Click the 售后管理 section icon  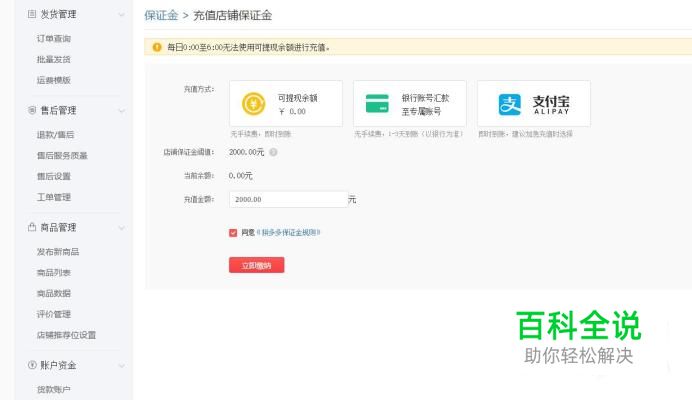(x=32, y=110)
